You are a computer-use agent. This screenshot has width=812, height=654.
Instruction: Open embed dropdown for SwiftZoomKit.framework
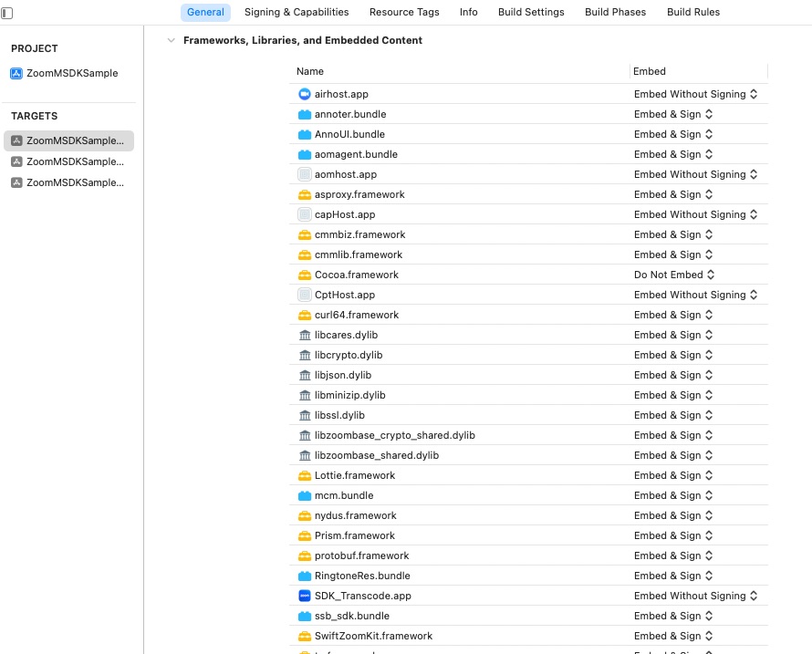pyautogui.click(x=673, y=637)
